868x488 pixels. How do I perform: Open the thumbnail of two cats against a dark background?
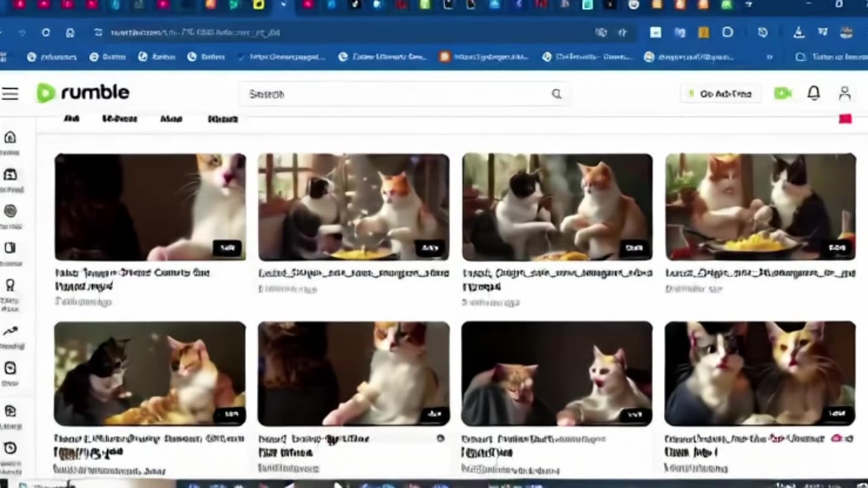pyautogui.click(x=557, y=374)
